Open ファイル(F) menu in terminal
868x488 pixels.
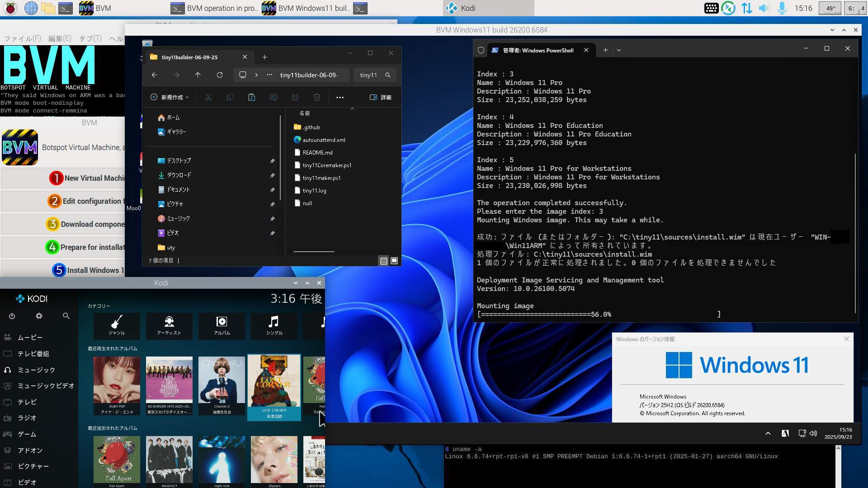tap(22, 38)
